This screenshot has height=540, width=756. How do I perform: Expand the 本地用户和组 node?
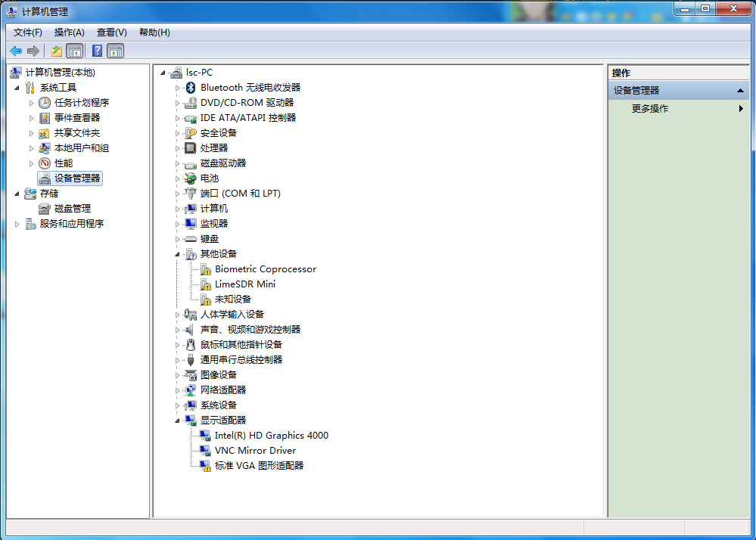pos(31,149)
